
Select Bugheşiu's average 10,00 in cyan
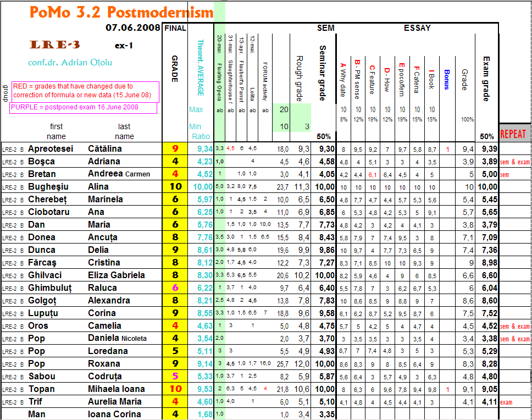pos(203,187)
